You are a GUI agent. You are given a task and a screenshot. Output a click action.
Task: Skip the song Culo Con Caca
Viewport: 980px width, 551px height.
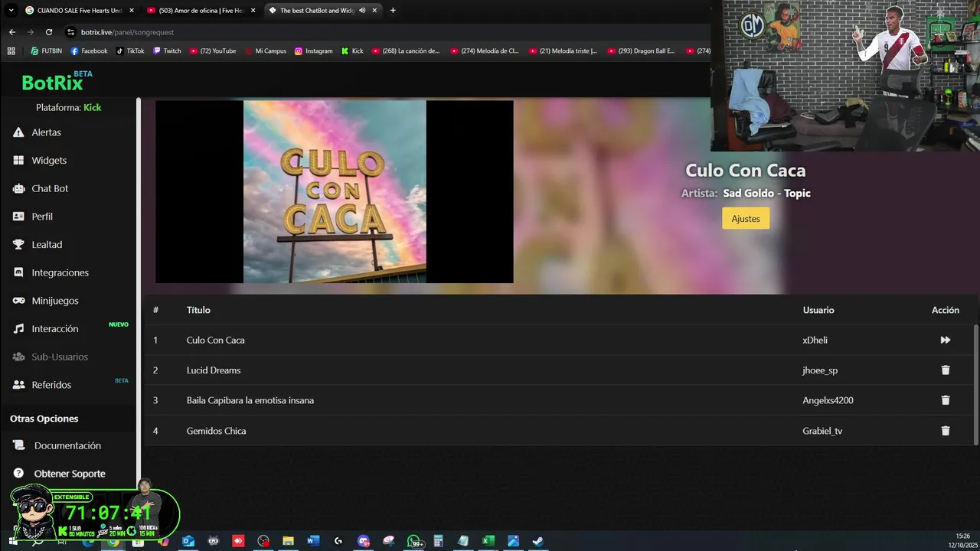[946, 340]
